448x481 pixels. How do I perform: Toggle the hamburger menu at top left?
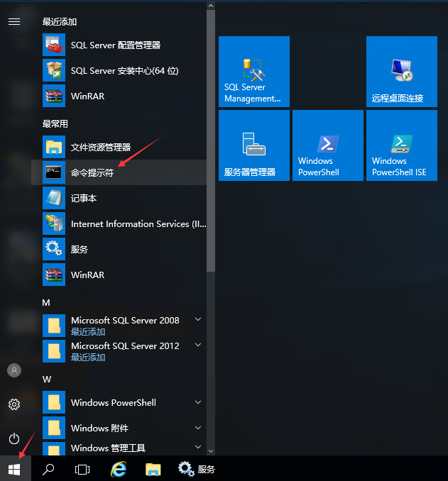pyautogui.click(x=14, y=22)
